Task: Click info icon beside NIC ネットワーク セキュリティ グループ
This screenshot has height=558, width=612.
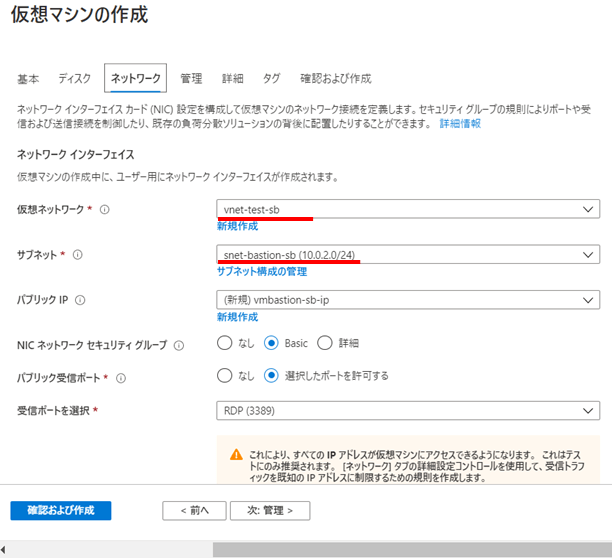Action: (179, 345)
